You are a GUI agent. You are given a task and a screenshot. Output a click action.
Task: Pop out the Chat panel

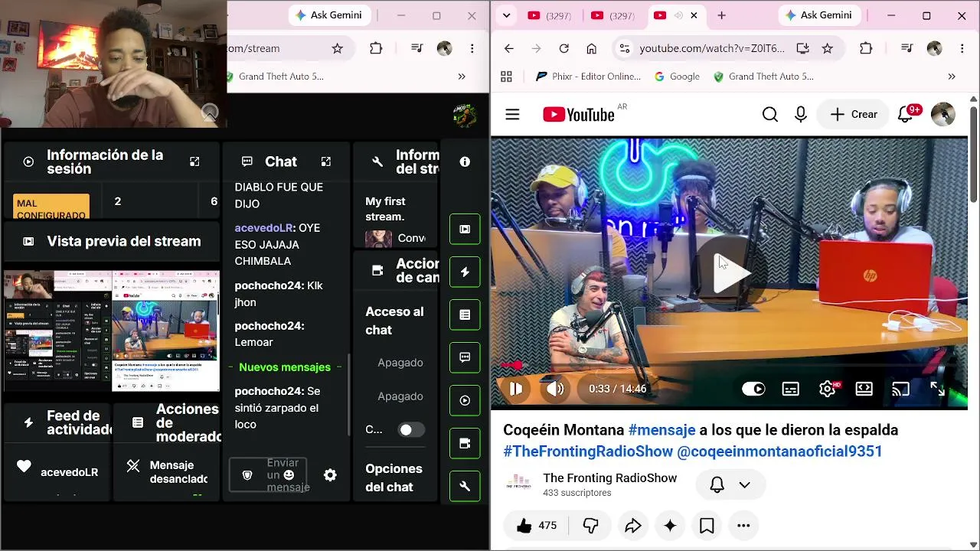coord(326,161)
